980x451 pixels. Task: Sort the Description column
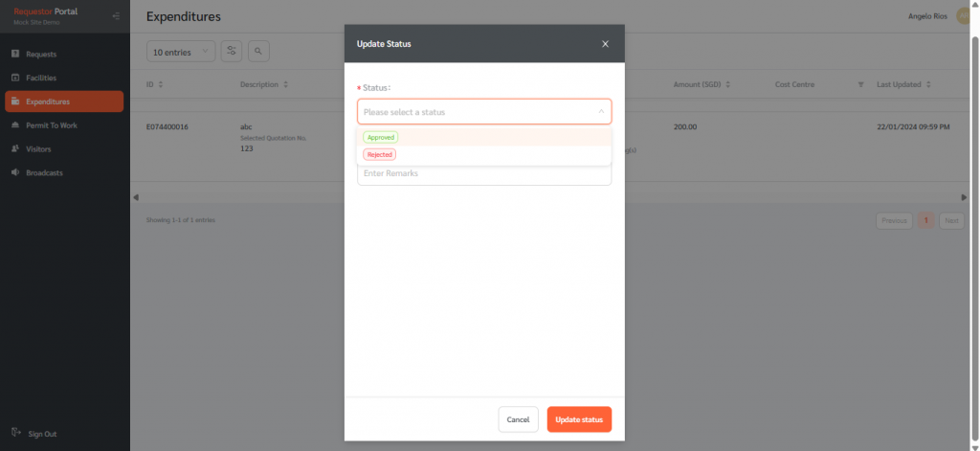pos(286,84)
